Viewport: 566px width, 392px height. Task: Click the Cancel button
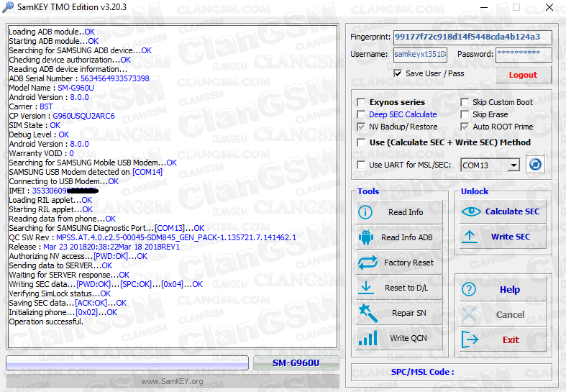[503, 315]
